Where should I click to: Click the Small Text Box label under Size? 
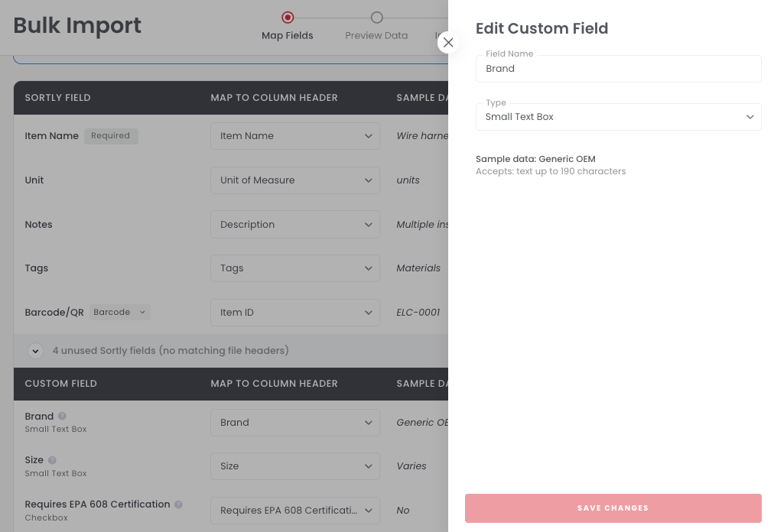pos(56,473)
